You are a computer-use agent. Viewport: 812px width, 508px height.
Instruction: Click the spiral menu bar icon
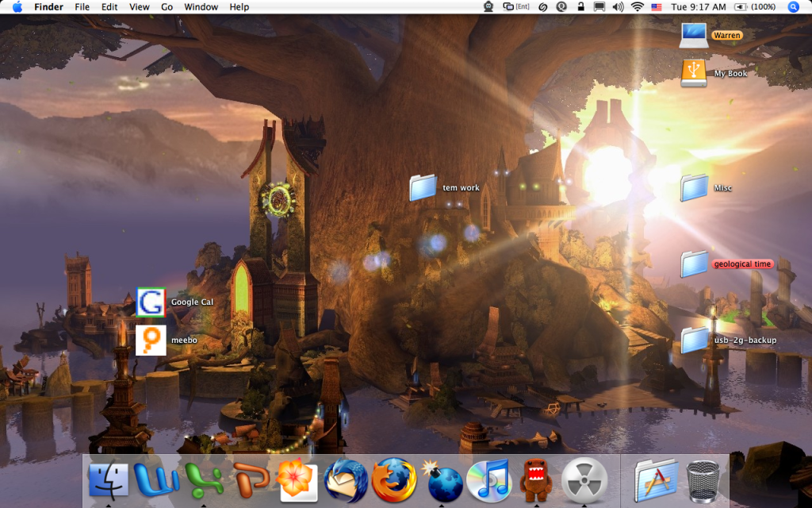point(543,6)
